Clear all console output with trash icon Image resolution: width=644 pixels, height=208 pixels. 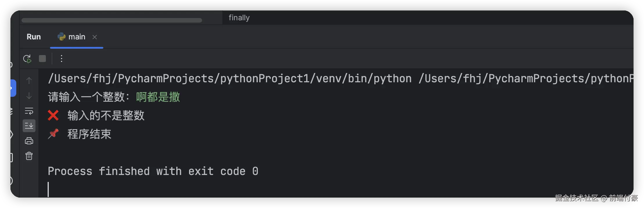click(x=29, y=156)
